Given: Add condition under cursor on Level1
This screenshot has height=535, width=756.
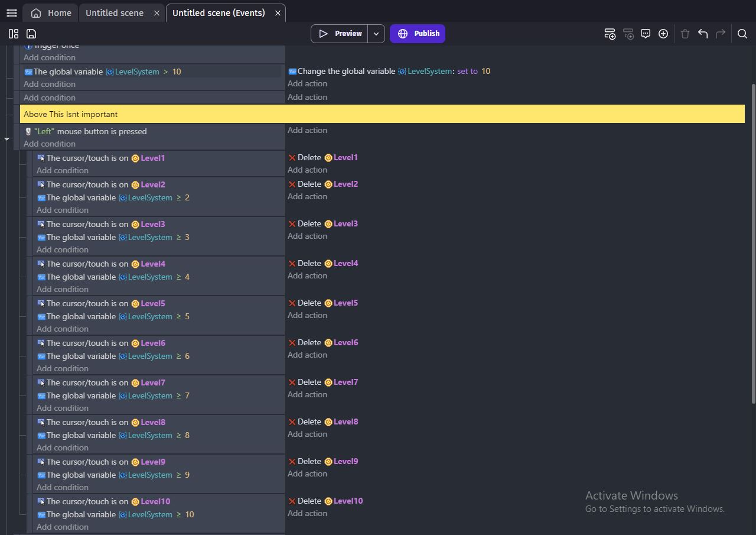Looking at the screenshot, I should point(63,170).
